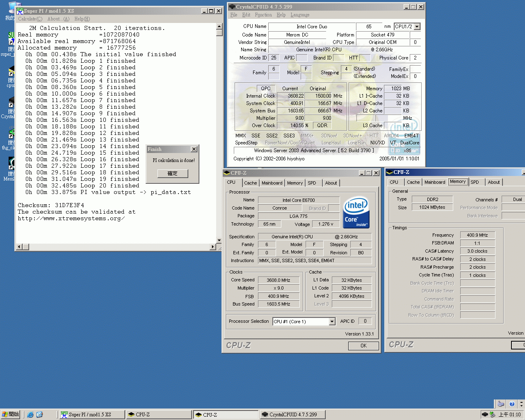Click the Super PI title bar icon
Screen dimensions: 525x420
coord(19,11)
